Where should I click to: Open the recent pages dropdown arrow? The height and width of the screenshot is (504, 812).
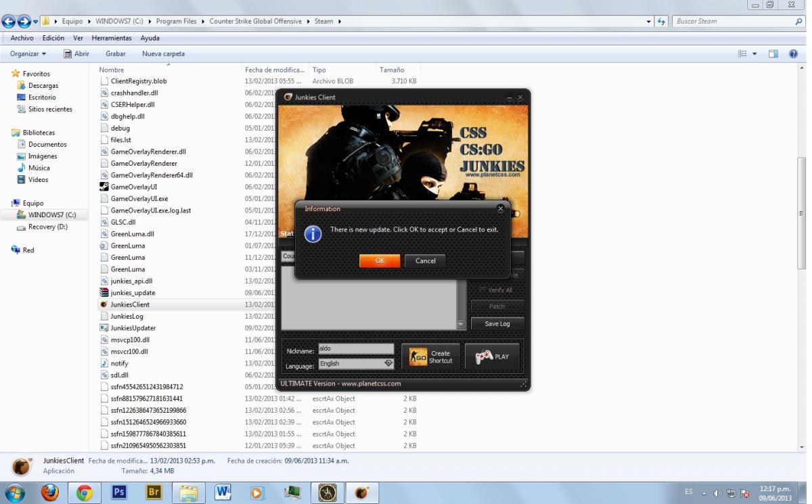pyautogui.click(x=35, y=22)
